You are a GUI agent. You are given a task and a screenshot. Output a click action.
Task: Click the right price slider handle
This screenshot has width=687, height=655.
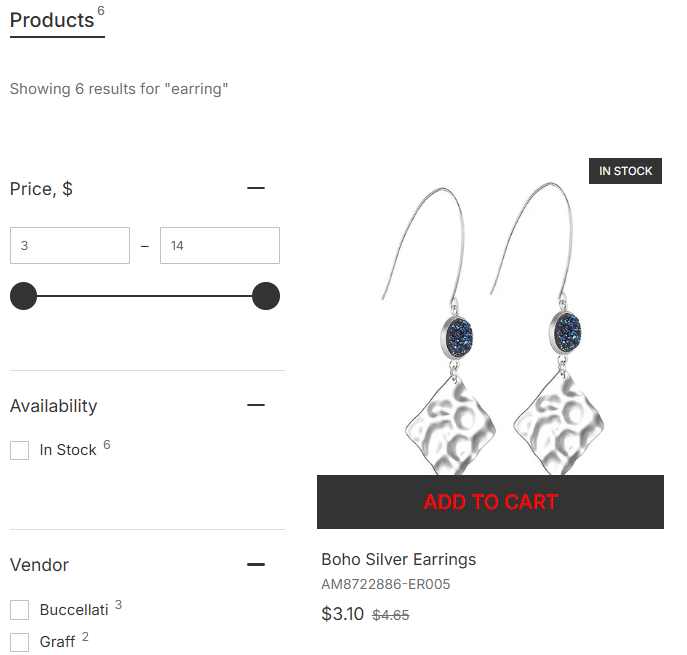(x=265, y=296)
